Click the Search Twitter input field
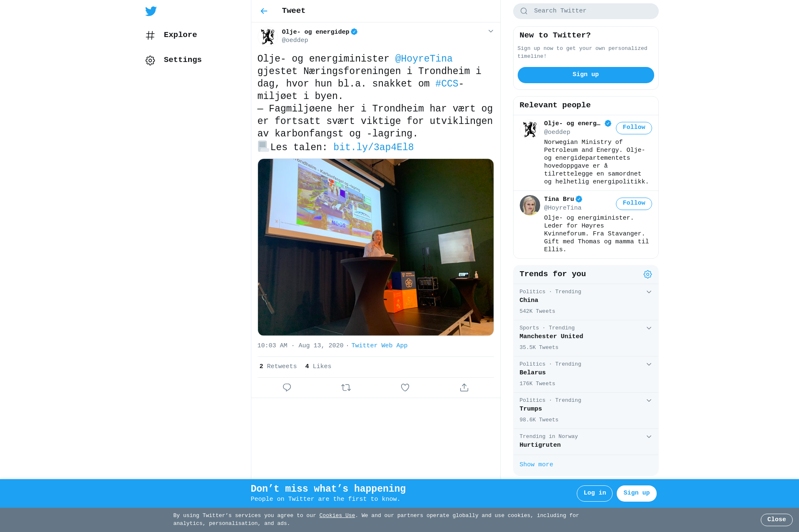Image resolution: width=799 pixels, height=532 pixels. click(x=586, y=11)
